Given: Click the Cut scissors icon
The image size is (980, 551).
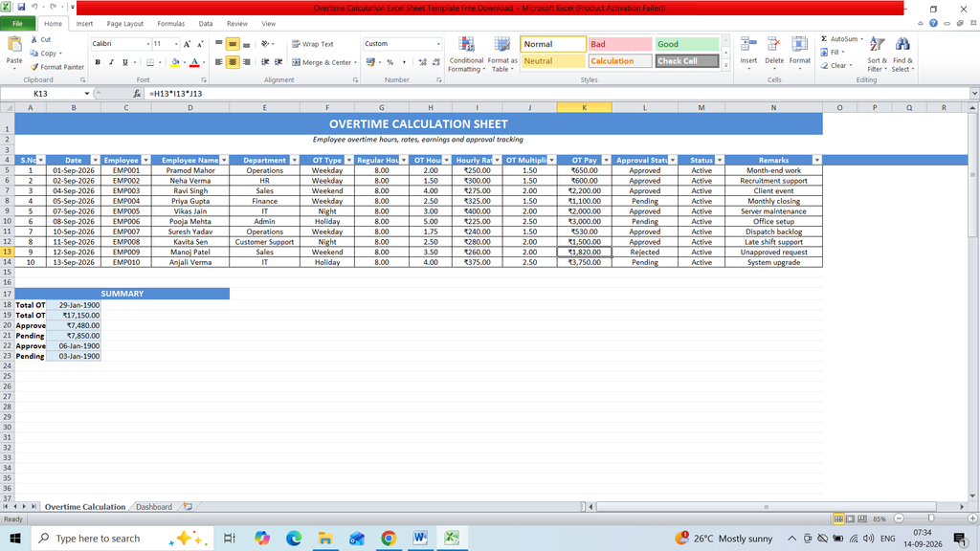Looking at the screenshot, I should [34, 39].
